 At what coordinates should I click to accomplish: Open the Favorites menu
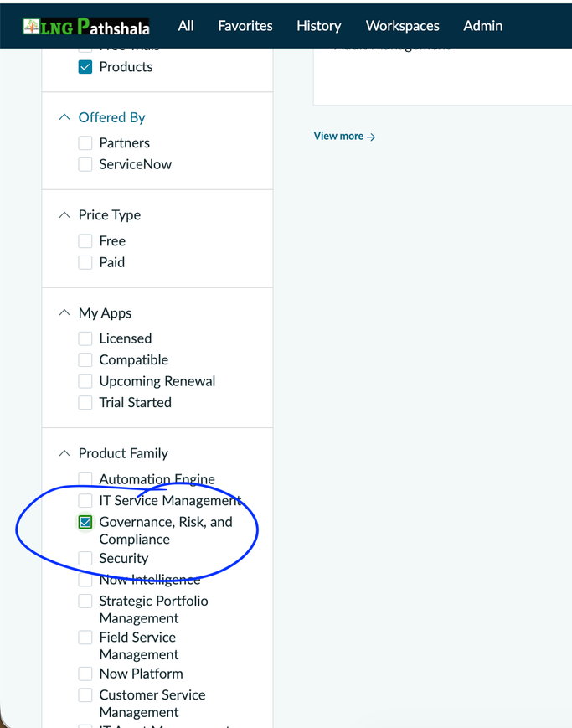pyautogui.click(x=245, y=26)
